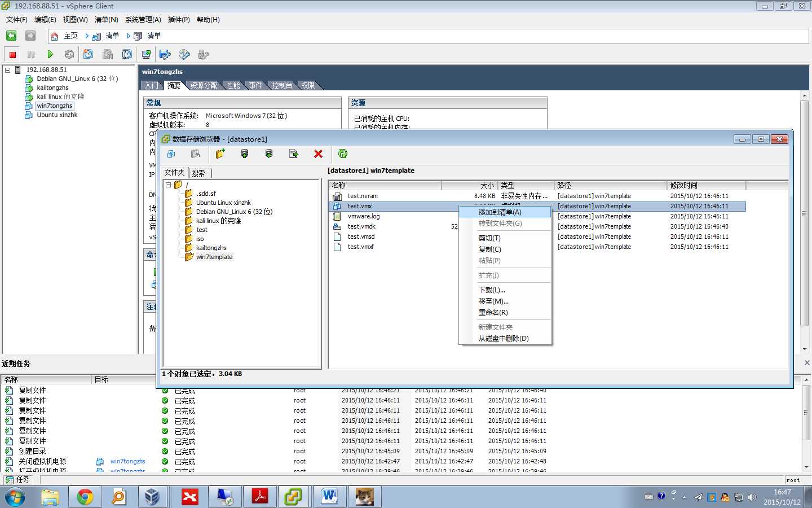Select Debian GNU_Linux 6 VM in the inventory tree
Image resolution: width=812 pixels, height=508 pixels.
click(x=77, y=79)
